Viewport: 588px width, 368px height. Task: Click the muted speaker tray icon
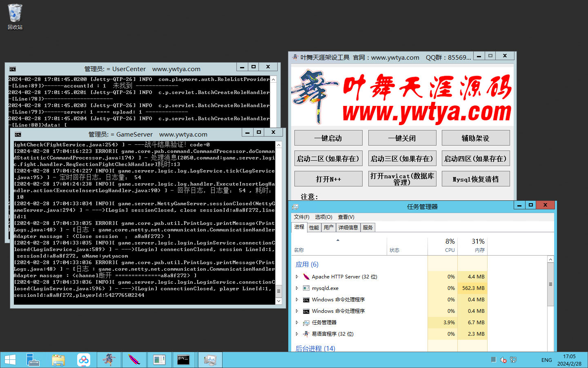coord(503,360)
